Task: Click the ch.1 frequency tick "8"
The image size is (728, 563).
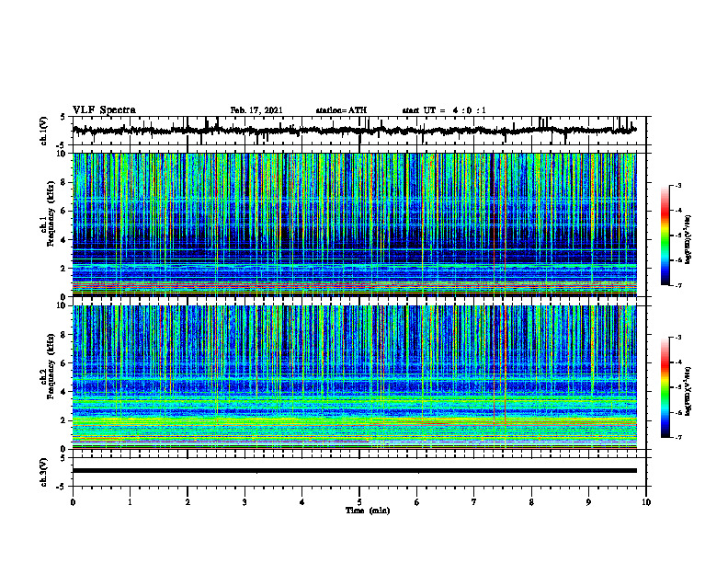Action: (64, 182)
